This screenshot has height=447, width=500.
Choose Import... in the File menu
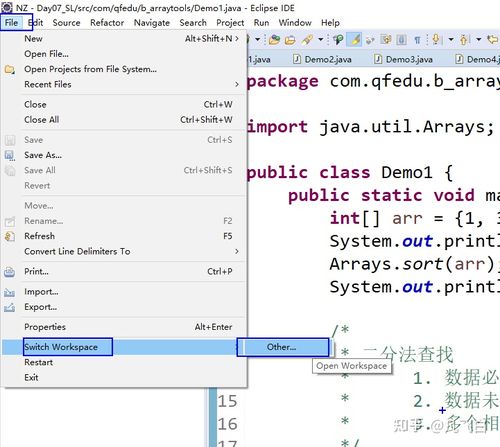coord(124,292)
